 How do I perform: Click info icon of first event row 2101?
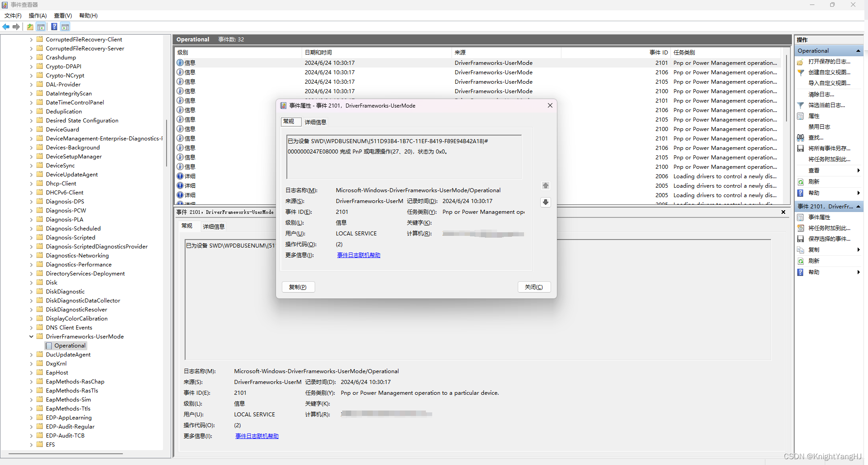point(180,63)
